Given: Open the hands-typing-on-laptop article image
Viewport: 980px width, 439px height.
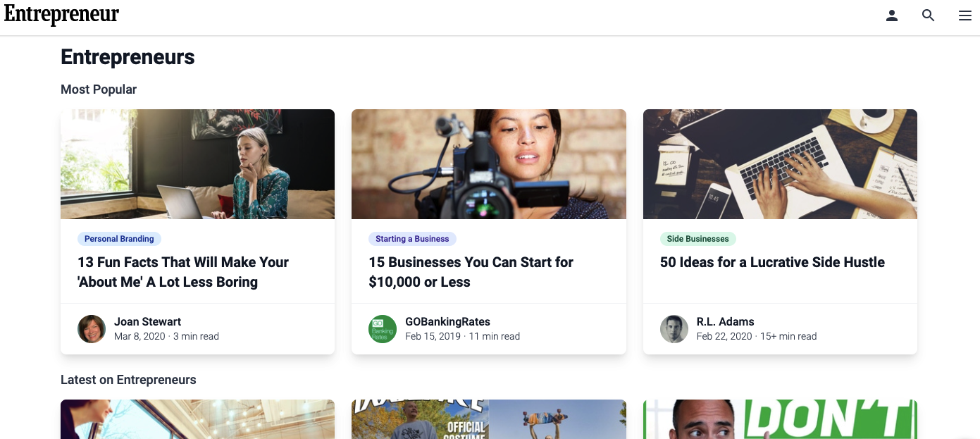Looking at the screenshot, I should (780, 164).
